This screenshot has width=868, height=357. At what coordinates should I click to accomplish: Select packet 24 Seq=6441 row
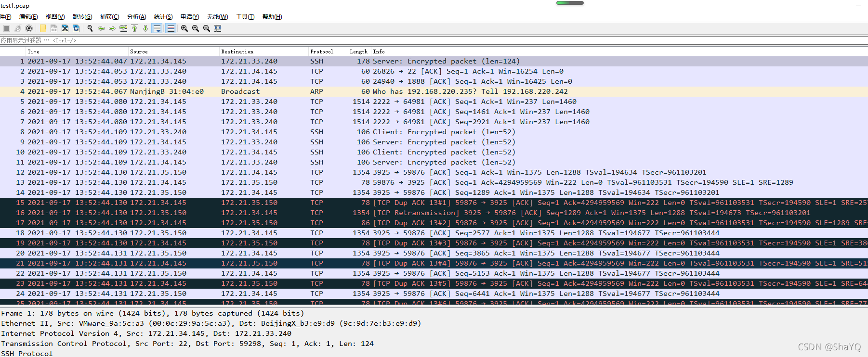[434, 293]
